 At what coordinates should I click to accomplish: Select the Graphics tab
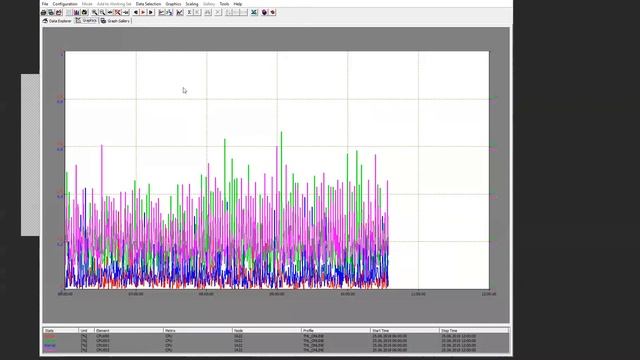(86, 20)
